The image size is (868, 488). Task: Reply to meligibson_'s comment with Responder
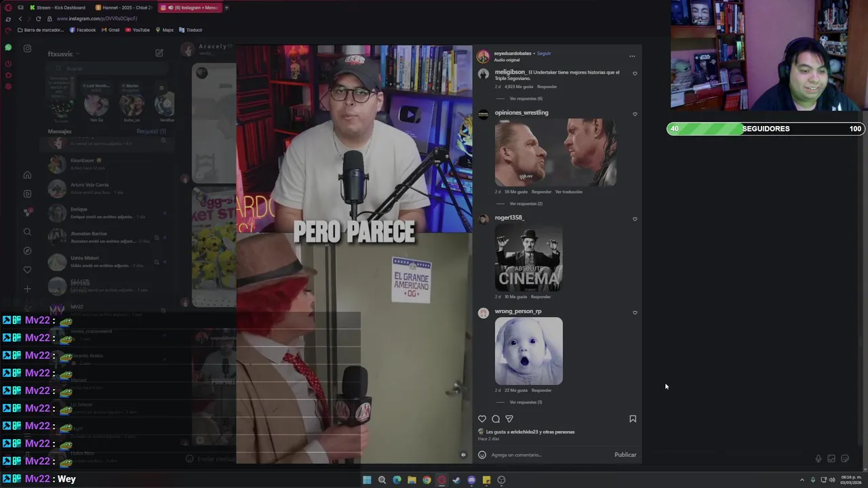547,87
